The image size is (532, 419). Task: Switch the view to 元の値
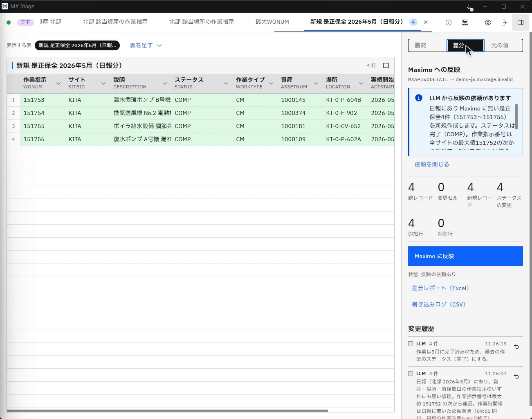pos(503,45)
